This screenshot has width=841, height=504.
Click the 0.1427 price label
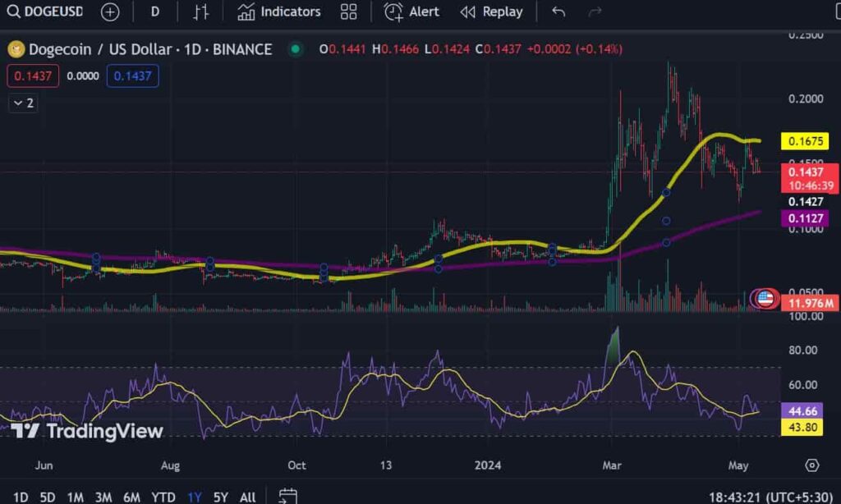click(806, 202)
